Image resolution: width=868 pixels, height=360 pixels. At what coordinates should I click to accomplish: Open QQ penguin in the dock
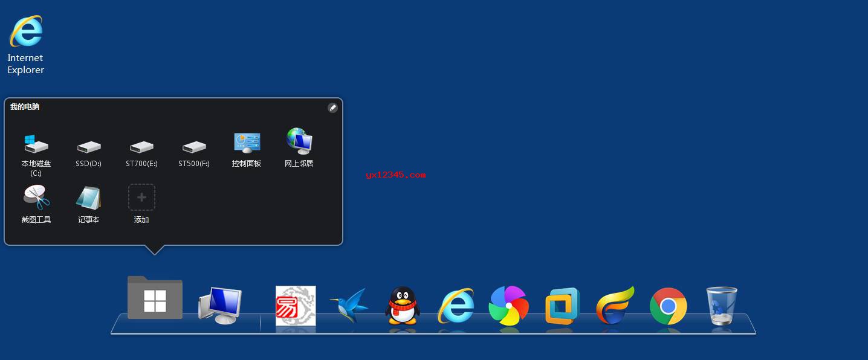[403, 306]
